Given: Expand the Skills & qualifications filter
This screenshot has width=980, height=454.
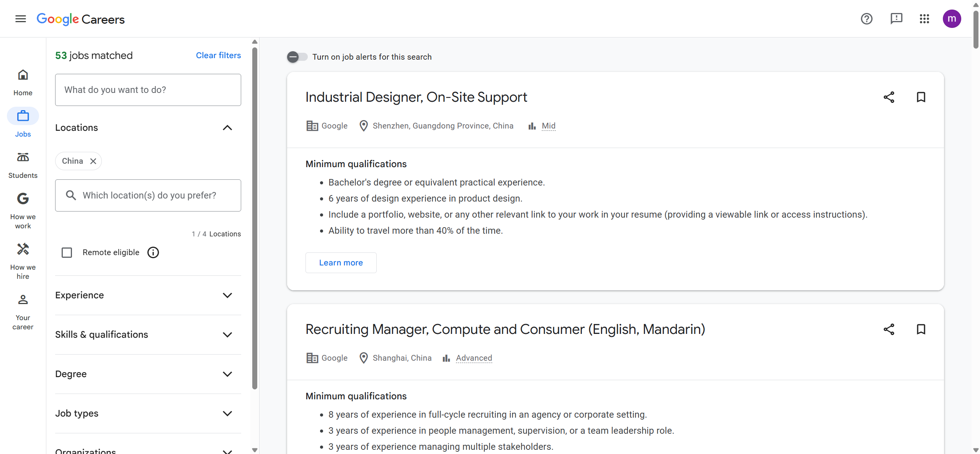Looking at the screenshot, I should (x=227, y=335).
